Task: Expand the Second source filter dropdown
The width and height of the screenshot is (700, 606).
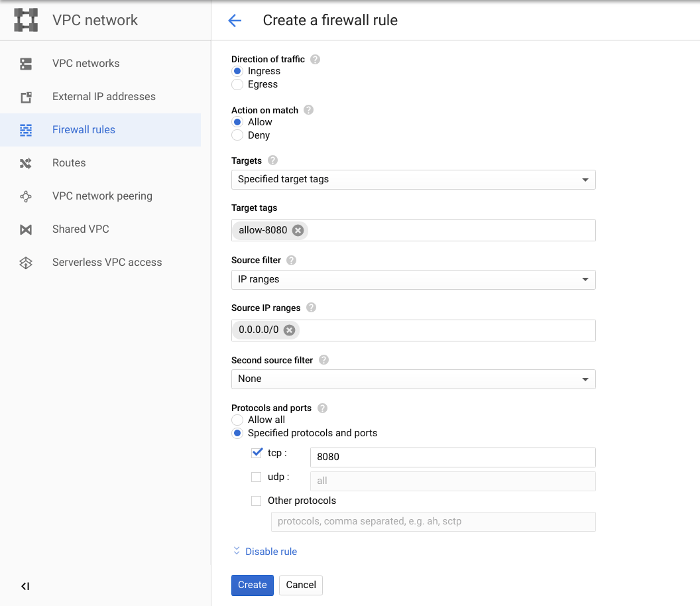Action: tap(413, 379)
